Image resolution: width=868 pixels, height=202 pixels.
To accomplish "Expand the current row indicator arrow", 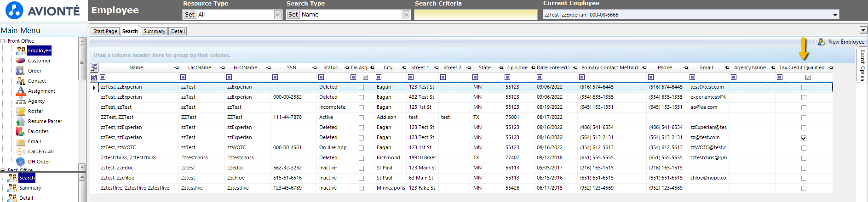I will tap(94, 87).
